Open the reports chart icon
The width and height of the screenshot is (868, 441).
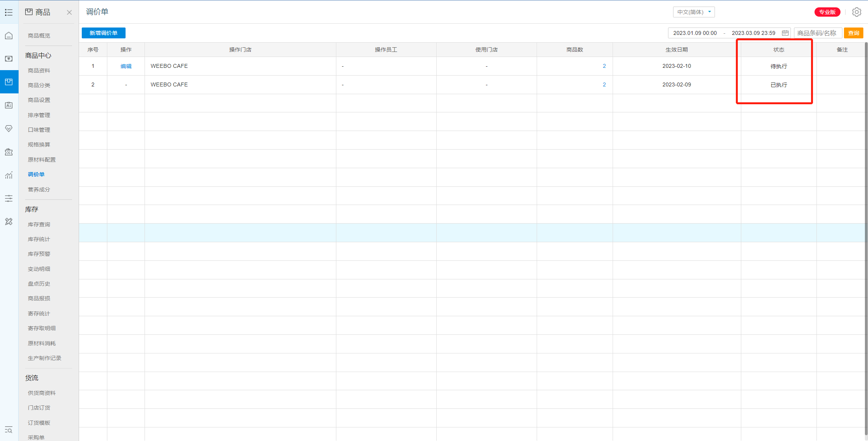9,175
